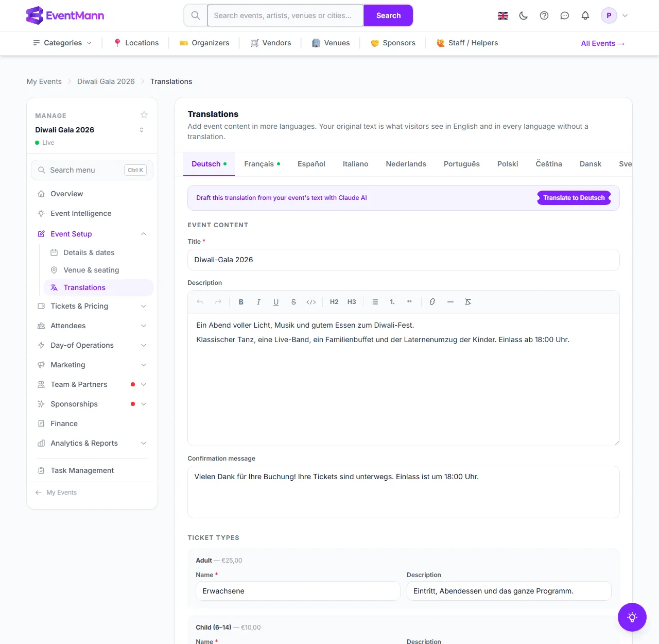Click the Title input field
The width and height of the screenshot is (659, 644).
coord(404,260)
